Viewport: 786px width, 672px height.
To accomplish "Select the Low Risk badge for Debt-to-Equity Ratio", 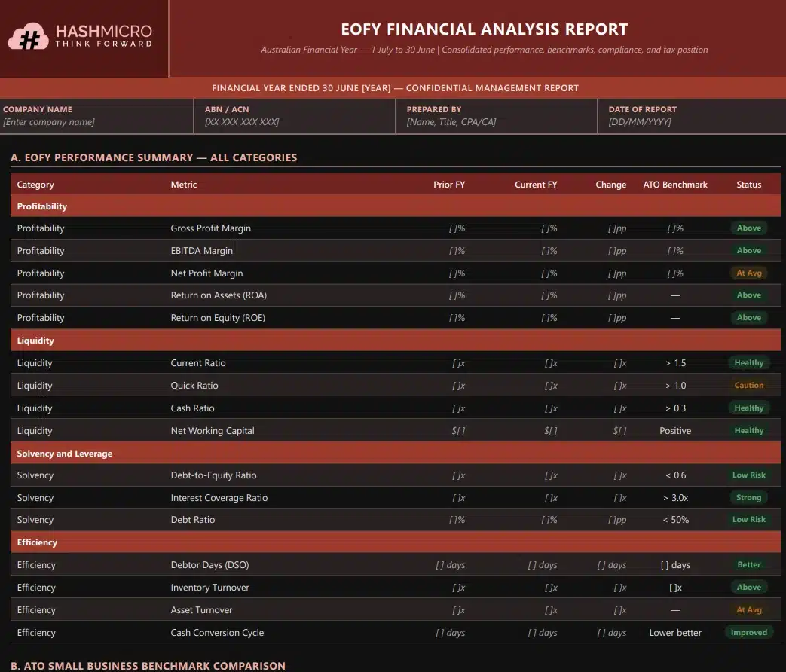I will [x=749, y=475].
